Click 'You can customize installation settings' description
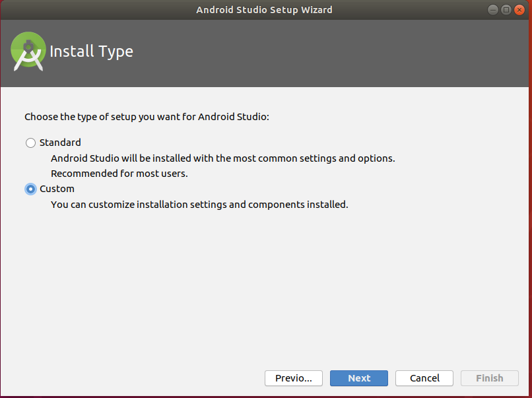The height and width of the screenshot is (398, 532). coord(199,205)
